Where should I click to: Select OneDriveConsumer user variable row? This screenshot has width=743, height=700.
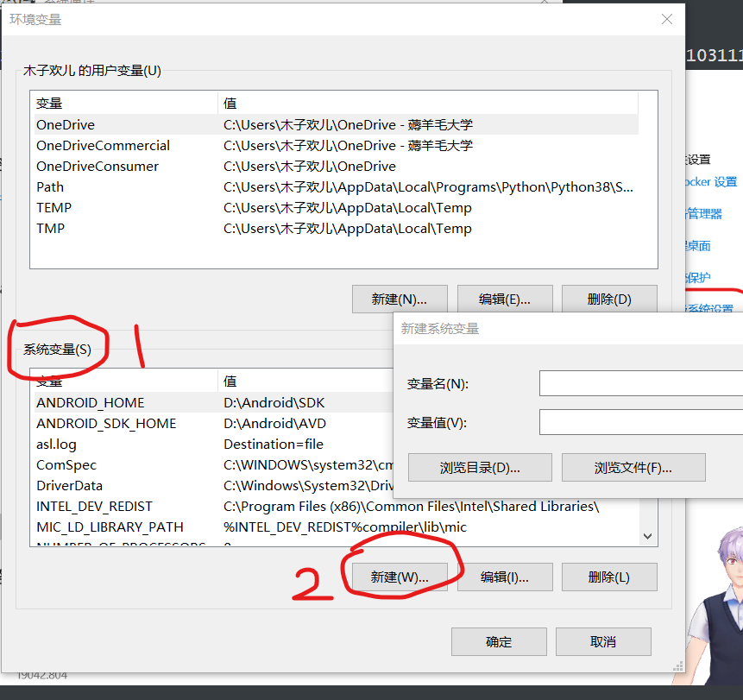pos(336,167)
